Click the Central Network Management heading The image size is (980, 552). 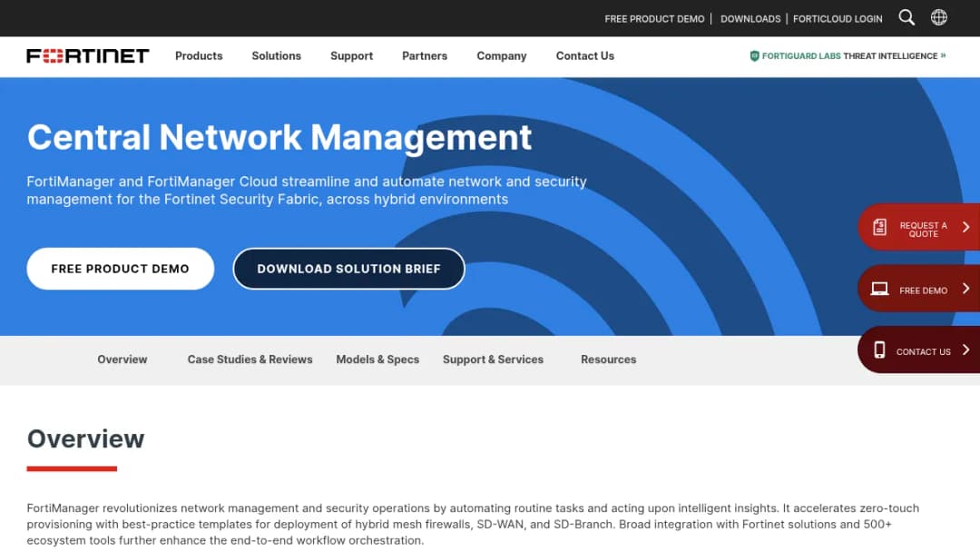[279, 137]
